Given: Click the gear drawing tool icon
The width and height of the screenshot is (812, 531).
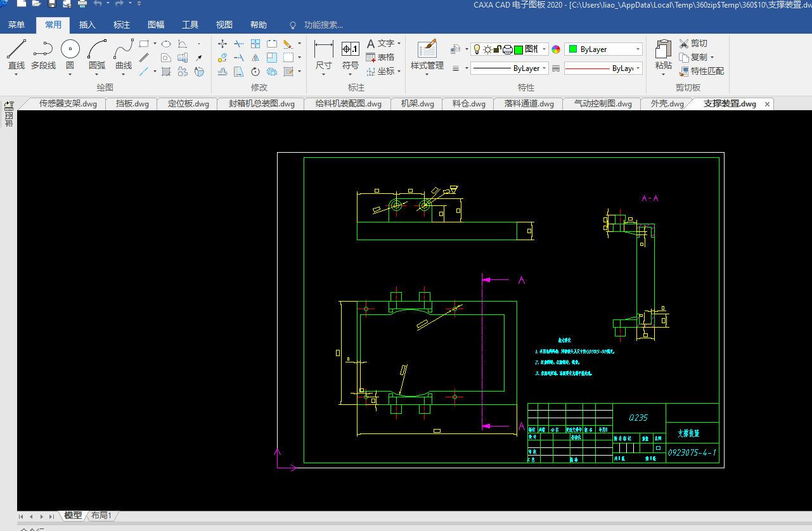Looking at the screenshot, I should (x=183, y=72).
